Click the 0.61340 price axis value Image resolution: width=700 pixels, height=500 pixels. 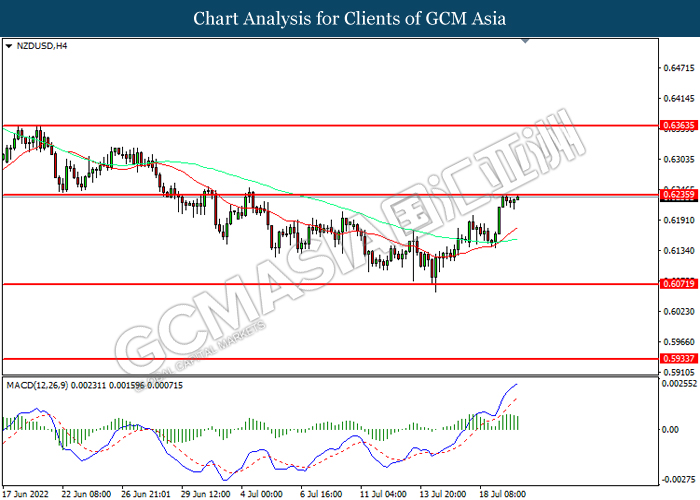[x=679, y=250]
